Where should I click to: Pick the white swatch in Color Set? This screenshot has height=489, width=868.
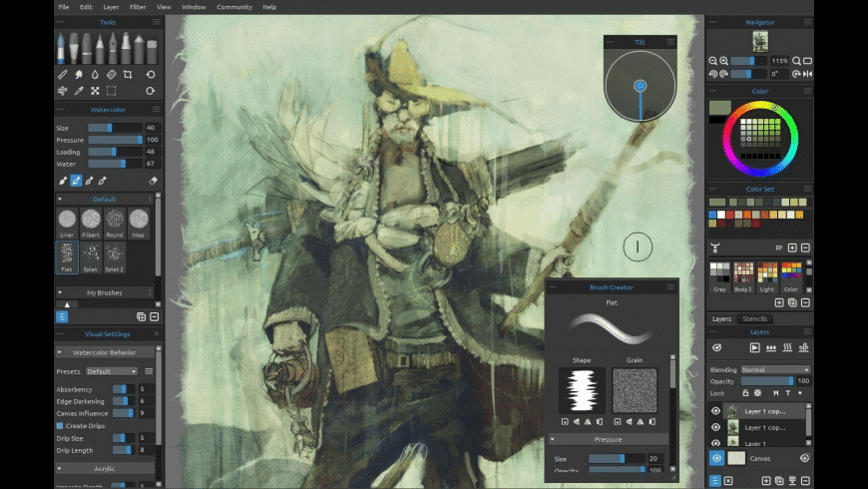pyautogui.click(x=721, y=215)
